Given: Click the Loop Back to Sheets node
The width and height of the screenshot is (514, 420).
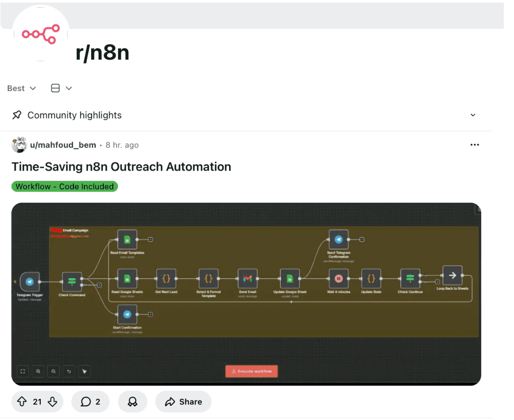Looking at the screenshot, I should (453, 275).
